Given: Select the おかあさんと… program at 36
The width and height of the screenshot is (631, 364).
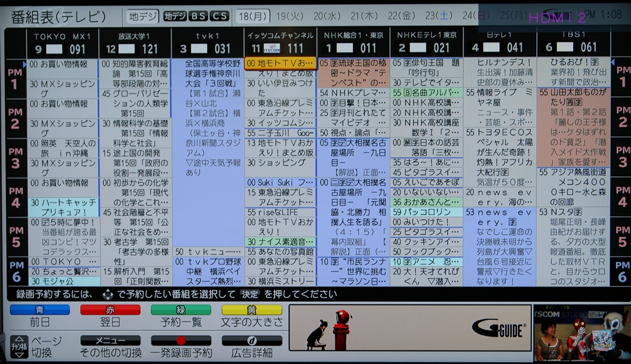Looking at the screenshot, I should [426, 202].
